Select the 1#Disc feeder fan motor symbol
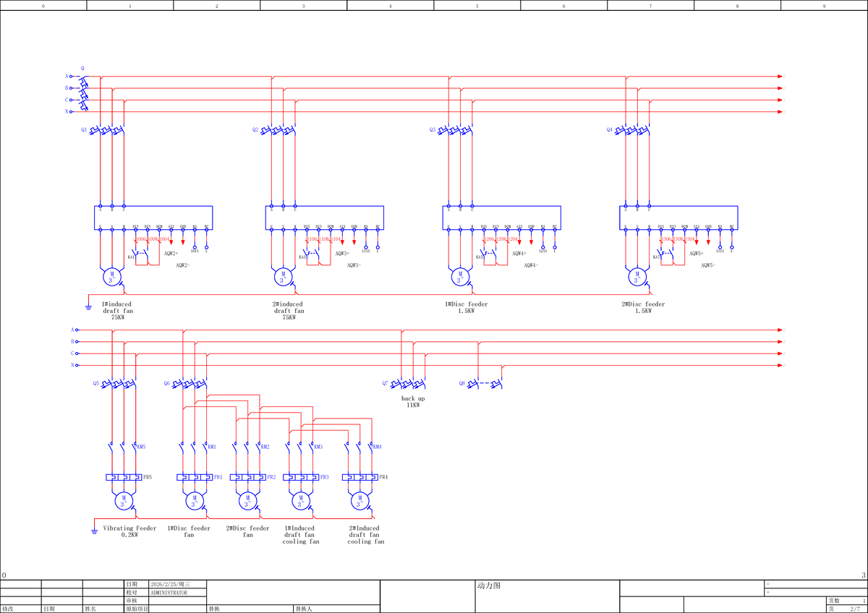Screen dimensions: 868x613 (x=194, y=501)
